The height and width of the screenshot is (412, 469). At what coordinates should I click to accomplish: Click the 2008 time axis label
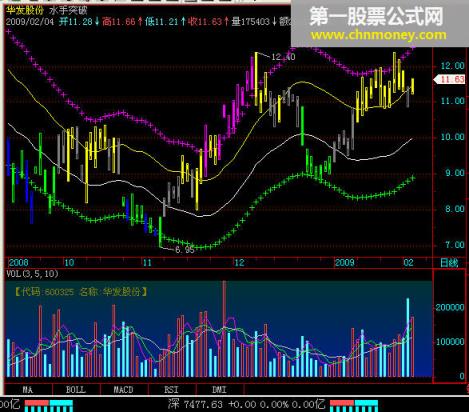[x=18, y=263]
